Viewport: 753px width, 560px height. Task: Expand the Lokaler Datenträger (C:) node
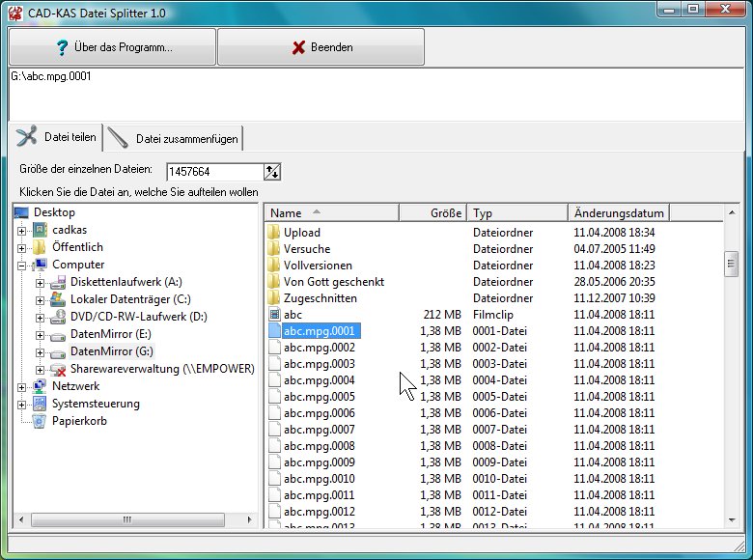(x=41, y=299)
